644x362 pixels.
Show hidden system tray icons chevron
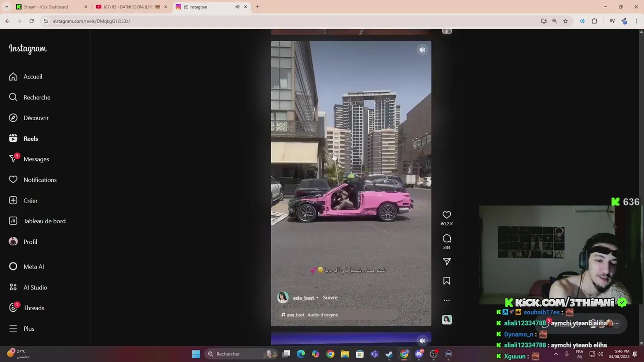[x=556, y=354]
